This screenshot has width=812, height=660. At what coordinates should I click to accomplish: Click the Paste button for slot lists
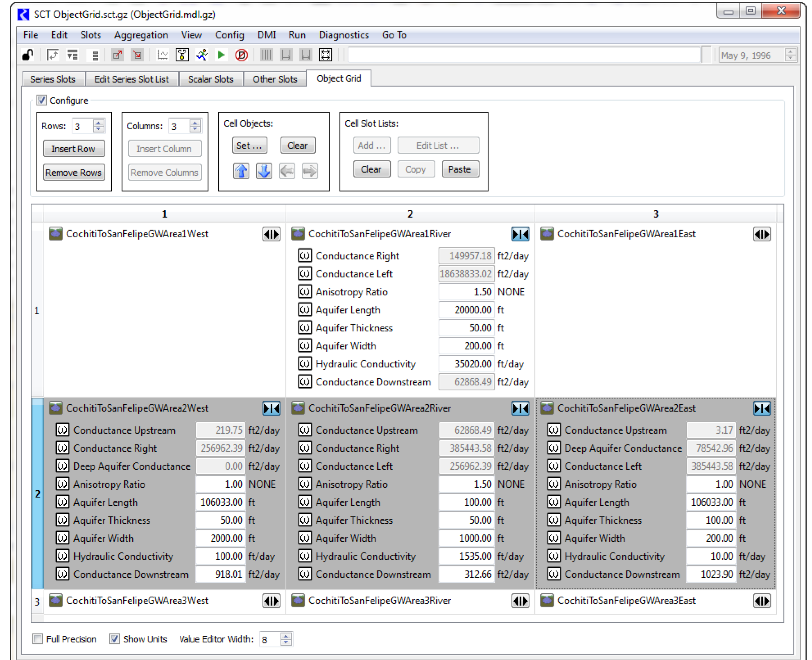pyautogui.click(x=459, y=169)
